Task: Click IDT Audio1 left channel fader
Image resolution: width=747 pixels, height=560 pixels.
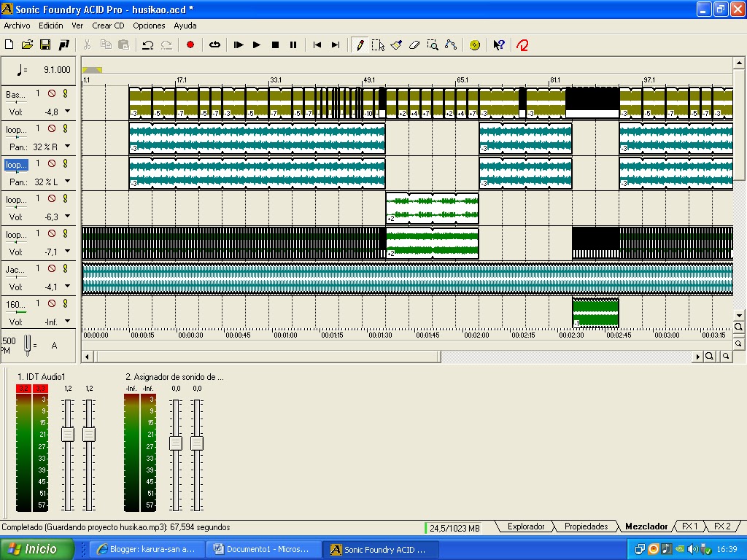Action: coord(68,435)
